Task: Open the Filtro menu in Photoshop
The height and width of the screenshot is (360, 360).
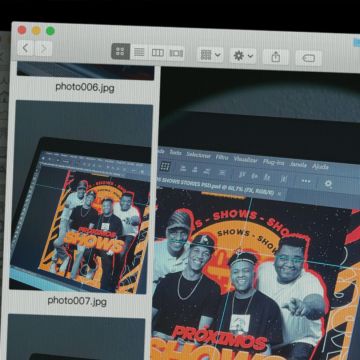Action: coord(222,157)
